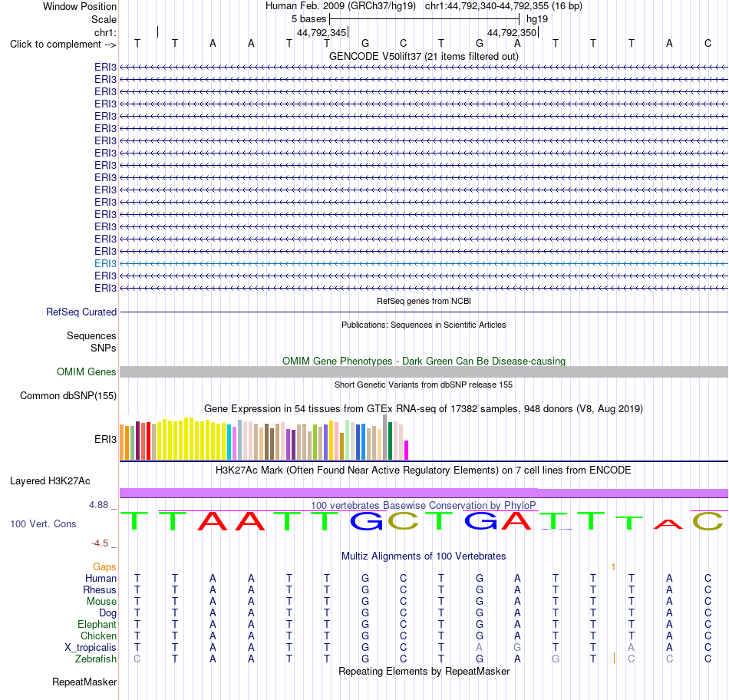This screenshot has width=729, height=700.
Task: Click the X_tropicalis alignment row label
Action: 91,648
